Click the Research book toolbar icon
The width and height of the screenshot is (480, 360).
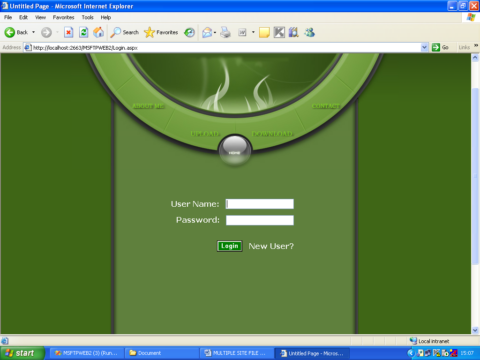(294, 32)
